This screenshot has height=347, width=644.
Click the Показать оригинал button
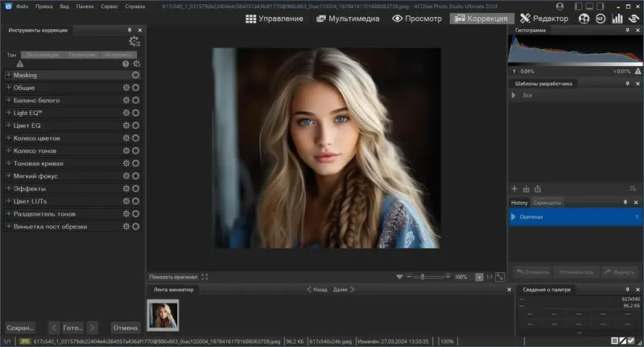pyautogui.click(x=173, y=277)
